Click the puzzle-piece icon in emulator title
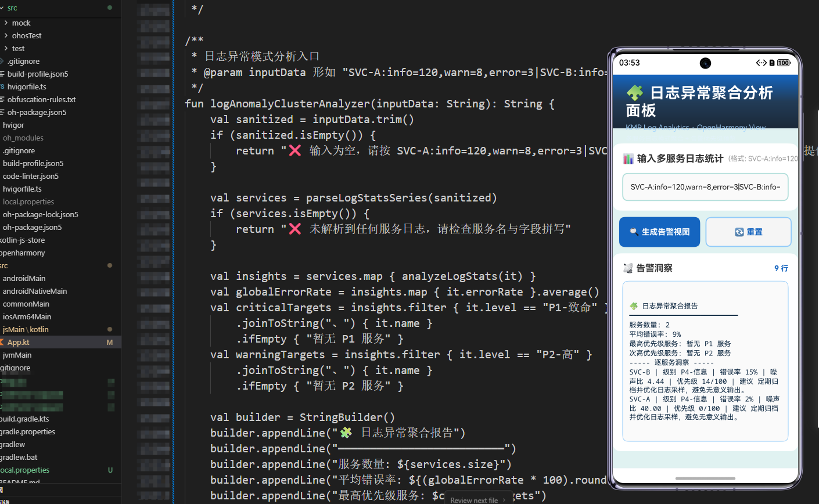 635,93
